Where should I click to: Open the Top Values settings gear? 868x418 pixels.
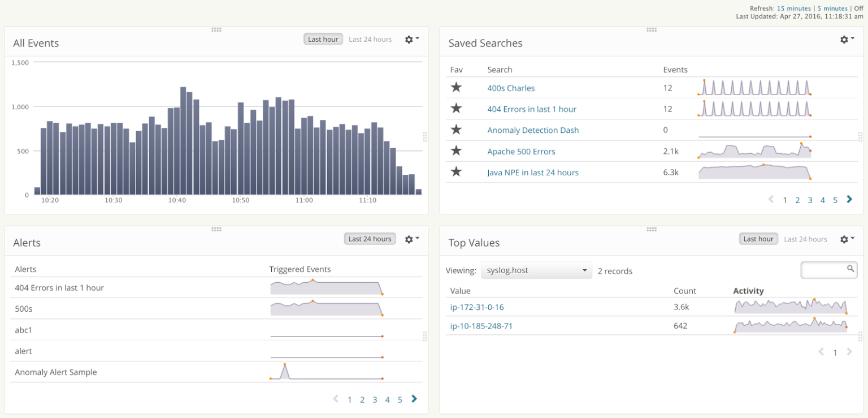[x=843, y=238]
